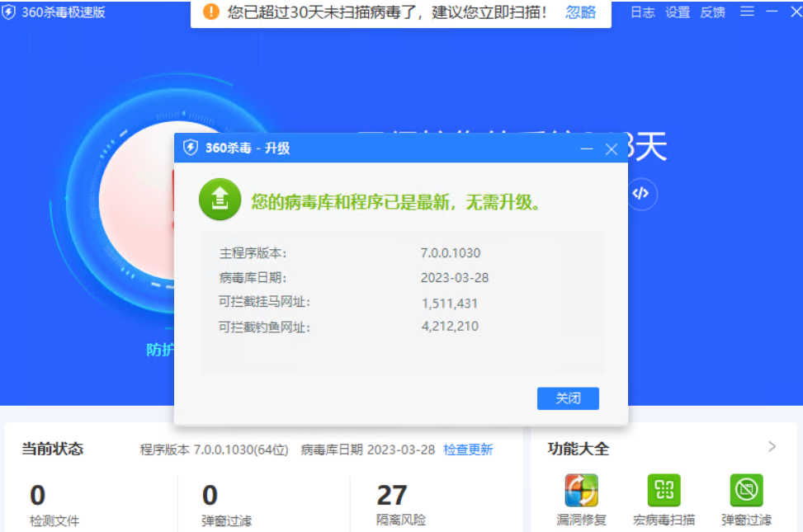Click the 忽略 link in scan warning

[580, 12]
